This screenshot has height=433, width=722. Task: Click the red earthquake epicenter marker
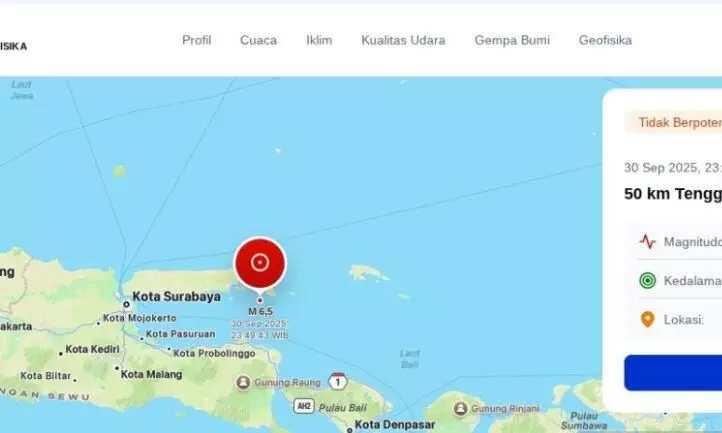(x=260, y=263)
